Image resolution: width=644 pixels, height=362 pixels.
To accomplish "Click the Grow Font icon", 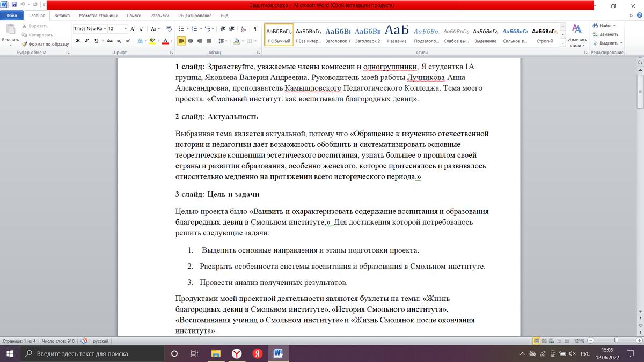I will [x=133, y=29].
